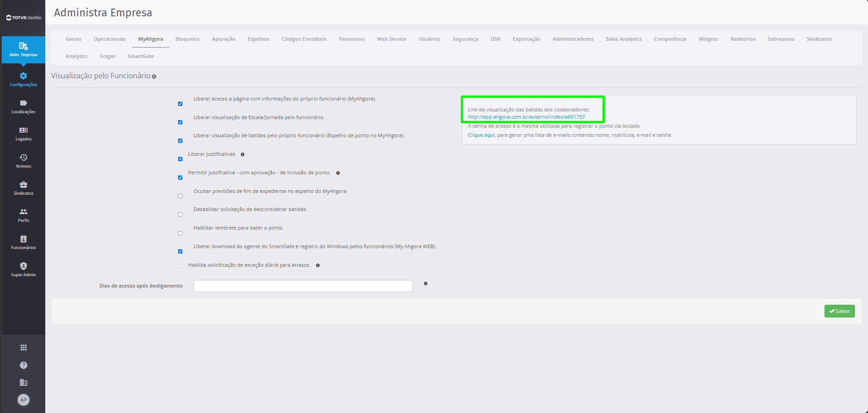Viewport: 868px width, 413px height.
Task: Open the AP user avatar
Action: [24, 400]
